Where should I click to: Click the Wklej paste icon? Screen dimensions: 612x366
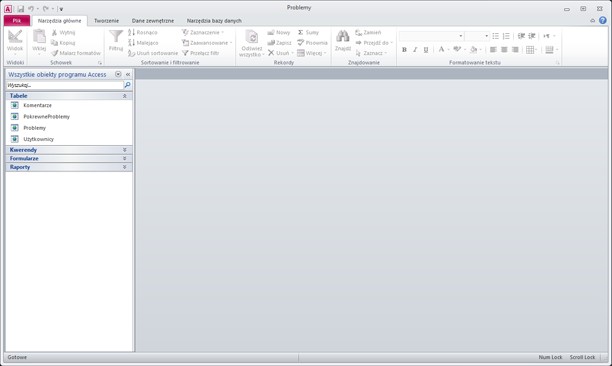tap(39, 36)
